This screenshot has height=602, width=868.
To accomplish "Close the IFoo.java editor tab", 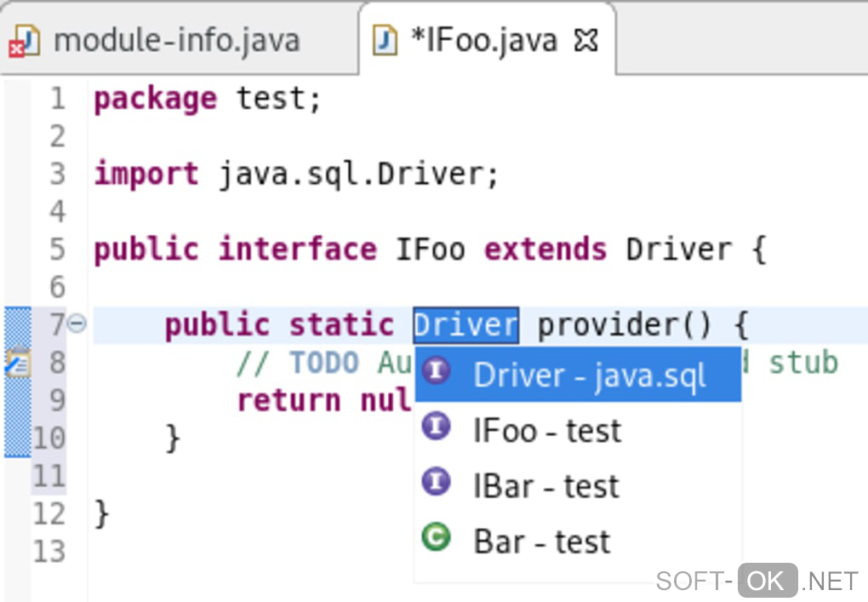I will pyautogui.click(x=586, y=40).
